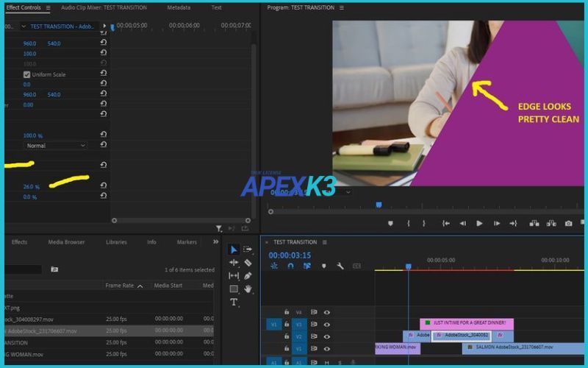Choose the Hand tool
This screenshot has height=368, width=588.
tap(248, 289)
